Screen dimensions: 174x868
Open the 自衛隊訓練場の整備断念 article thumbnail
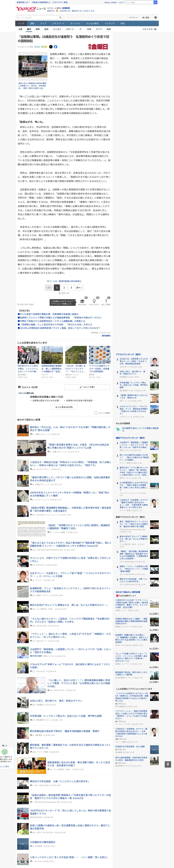point(52,355)
